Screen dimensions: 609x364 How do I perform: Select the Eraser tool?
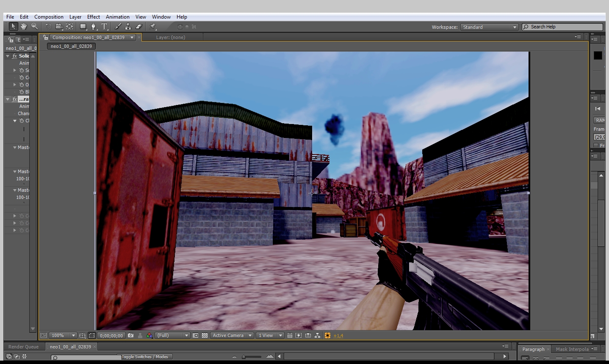(x=138, y=26)
